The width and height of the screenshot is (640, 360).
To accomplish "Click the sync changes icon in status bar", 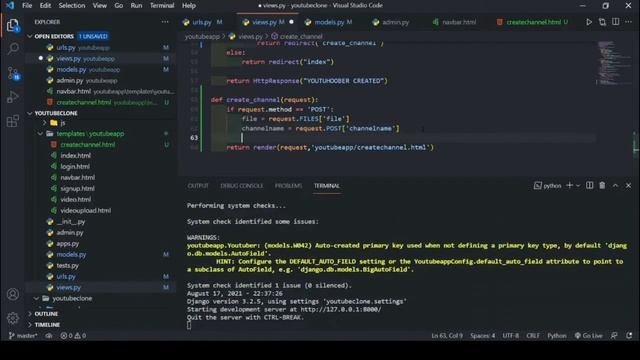I will coord(49,336).
